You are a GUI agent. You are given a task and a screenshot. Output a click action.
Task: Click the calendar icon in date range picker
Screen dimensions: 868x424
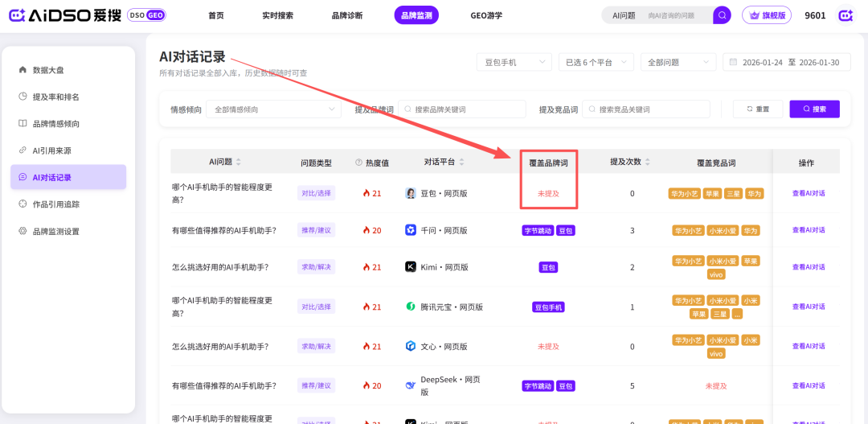[732, 62]
